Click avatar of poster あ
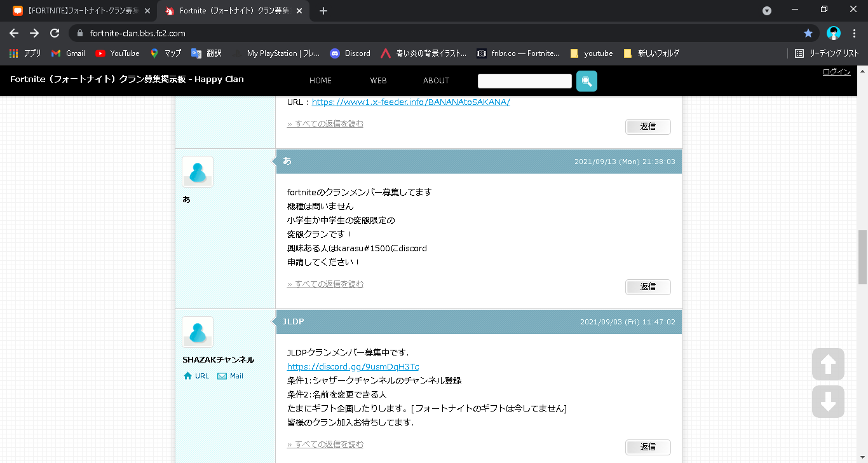 coord(198,172)
